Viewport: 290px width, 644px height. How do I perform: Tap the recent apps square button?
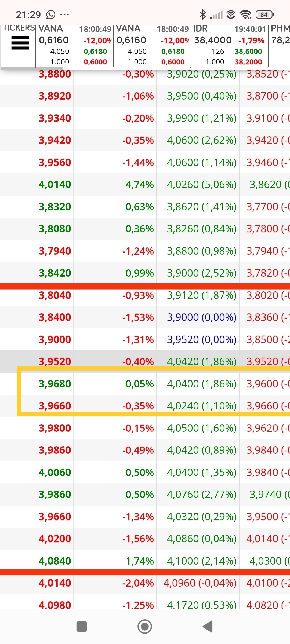(82, 627)
